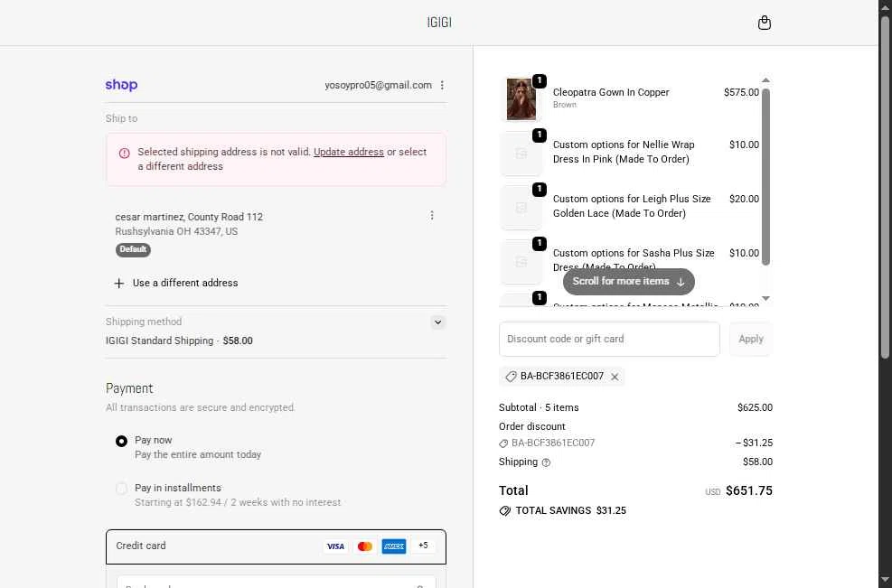Click the Subtotal 5 items label

pyautogui.click(x=539, y=407)
